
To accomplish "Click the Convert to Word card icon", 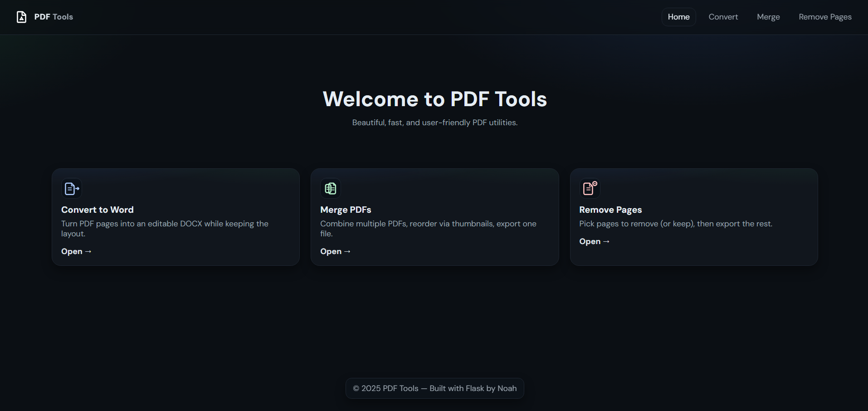I will point(72,188).
